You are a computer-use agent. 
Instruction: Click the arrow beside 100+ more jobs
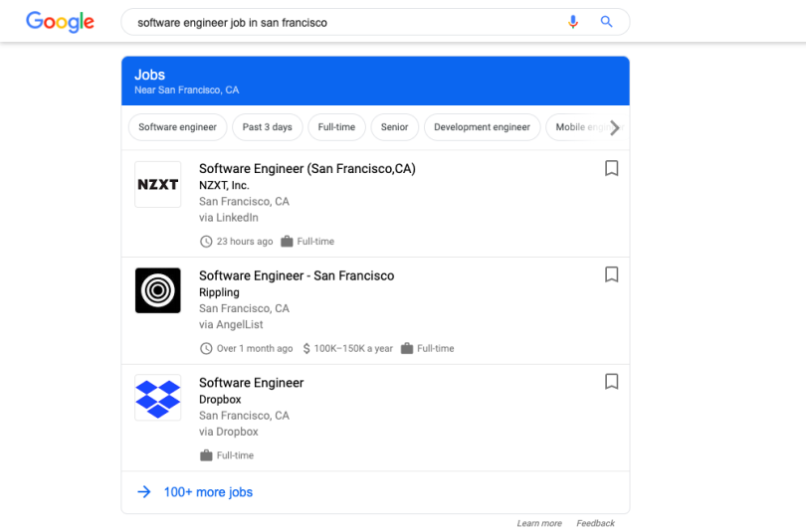pos(144,492)
